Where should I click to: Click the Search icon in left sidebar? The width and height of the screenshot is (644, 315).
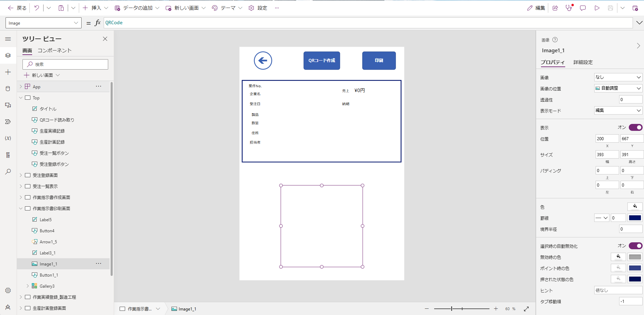pyautogui.click(x=8, y=172)
